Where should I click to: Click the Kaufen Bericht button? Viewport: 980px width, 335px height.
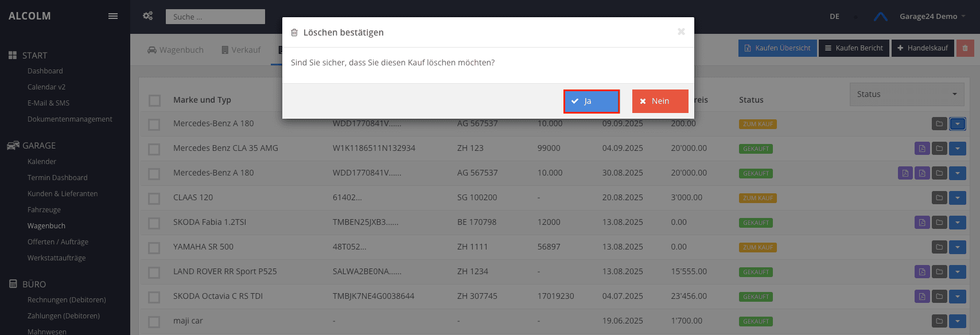click(x=854, y=48)
